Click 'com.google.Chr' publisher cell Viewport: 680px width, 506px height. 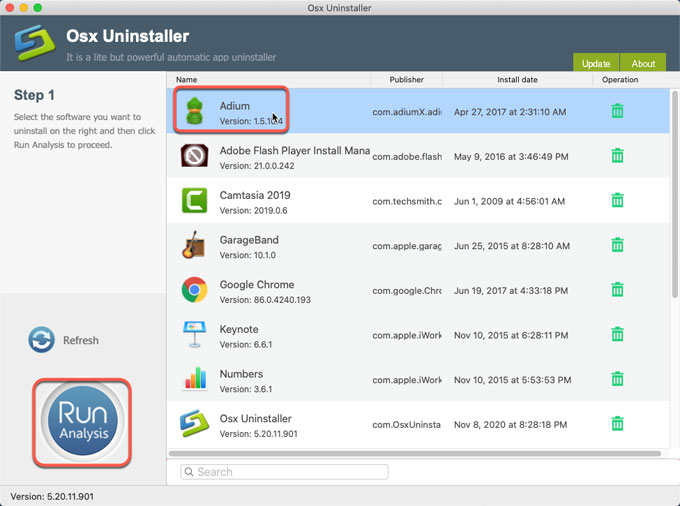coord(407,291)
